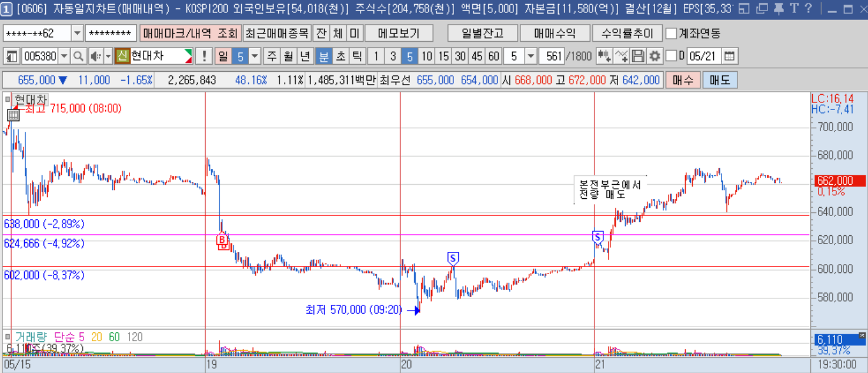Viewport: 868px width, 373px height.
Task: Open the account number dropdown
Action: 77,34
